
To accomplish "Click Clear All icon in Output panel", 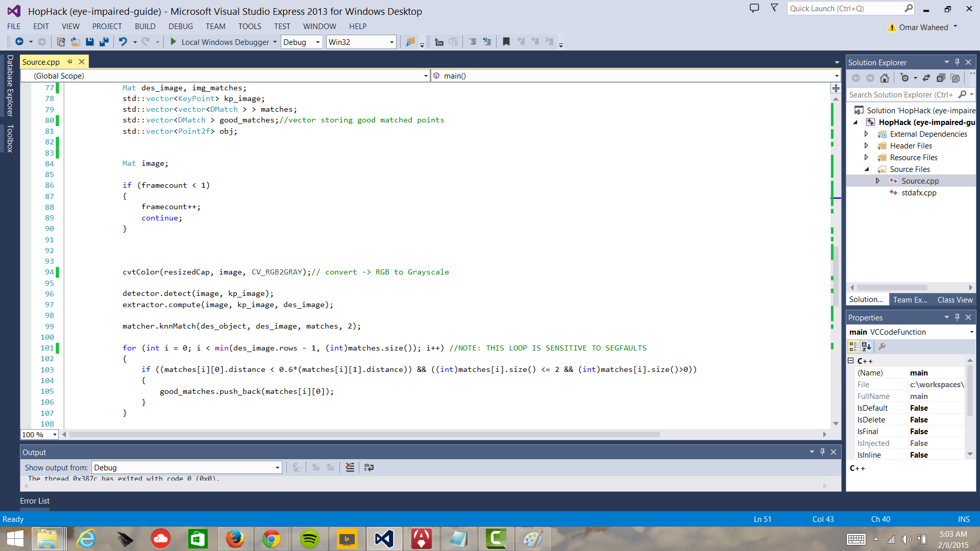I will (350, 467).
